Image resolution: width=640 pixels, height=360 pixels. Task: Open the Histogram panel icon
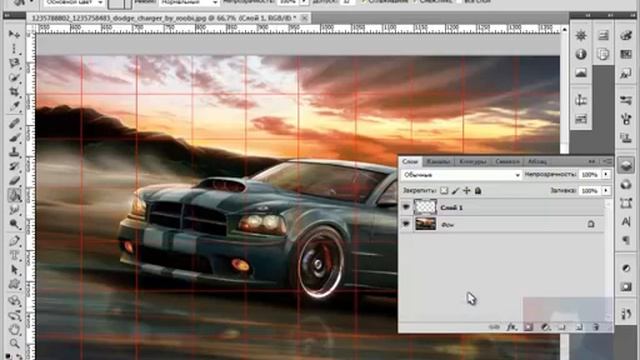click(581, 73)
